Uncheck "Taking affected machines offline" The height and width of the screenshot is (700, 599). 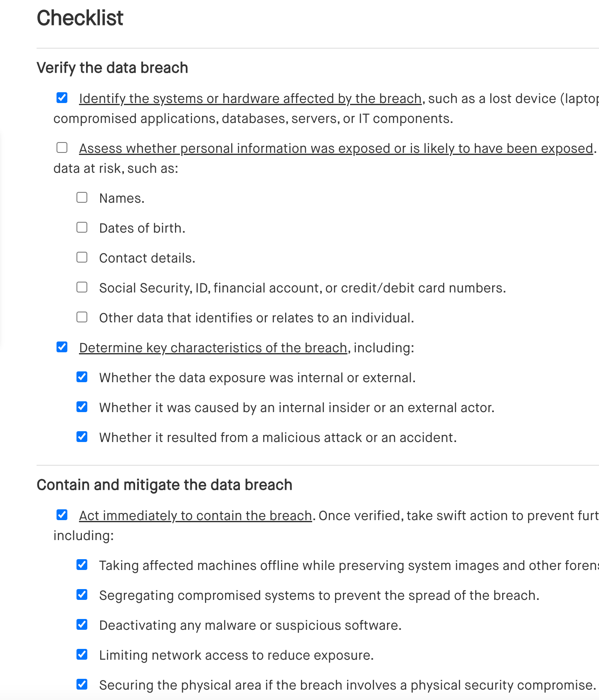coord(82,565)
